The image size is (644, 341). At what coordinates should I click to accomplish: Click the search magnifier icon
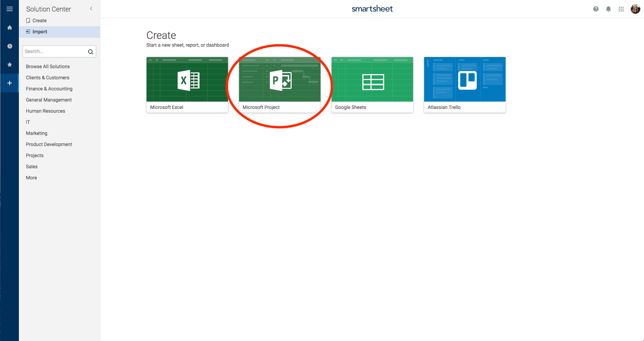(90, 52)
